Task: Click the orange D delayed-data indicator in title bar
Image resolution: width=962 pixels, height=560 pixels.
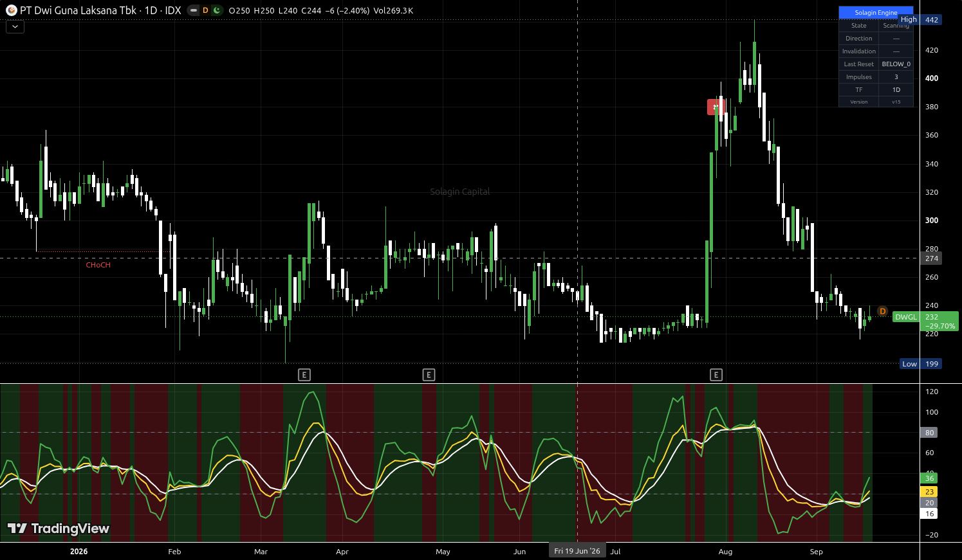Action: (x=206, y=10)
